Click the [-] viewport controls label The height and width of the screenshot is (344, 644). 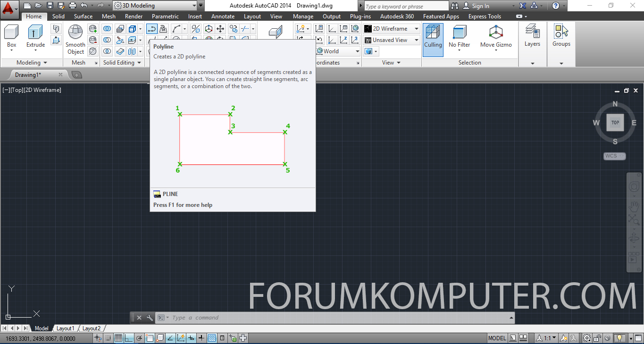pos(6,90)
